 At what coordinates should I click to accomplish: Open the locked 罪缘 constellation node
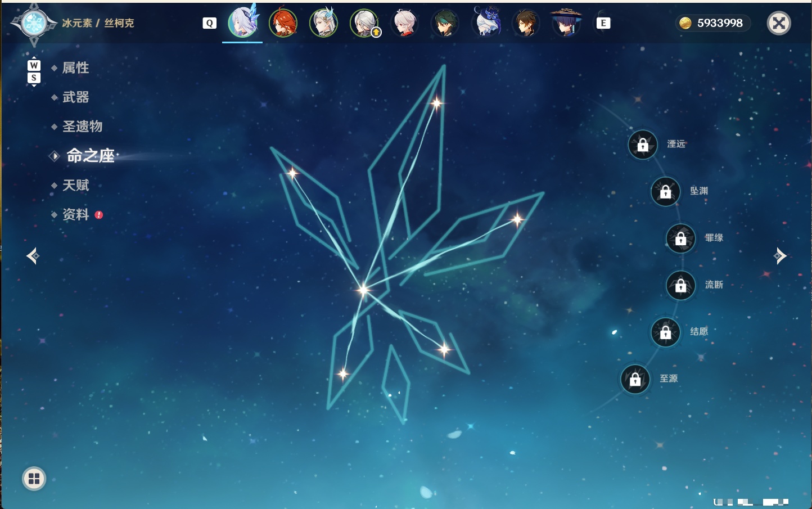[681, 238]
